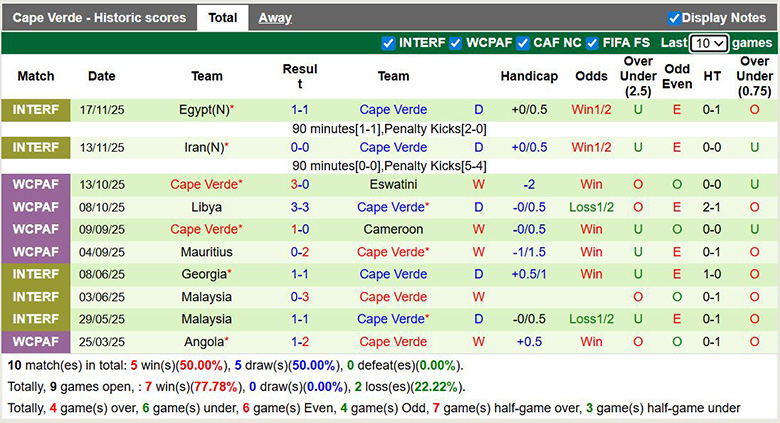Click the 3-0 score against Eswatini
This screenshot has height=423, width=780.
point(300,185)
